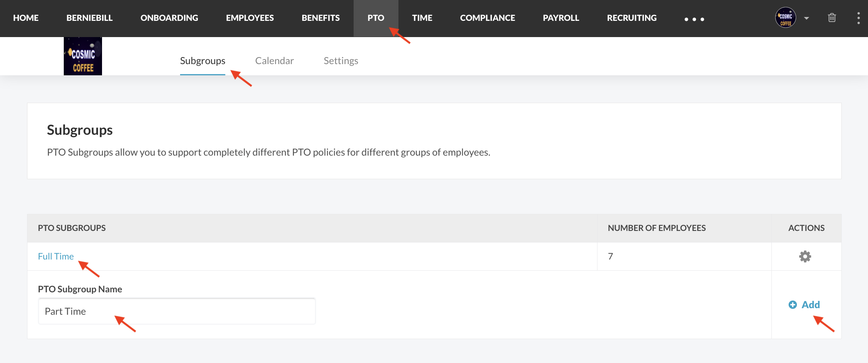
Task: Open the Recruiting menu item
Action: point(631,18)
